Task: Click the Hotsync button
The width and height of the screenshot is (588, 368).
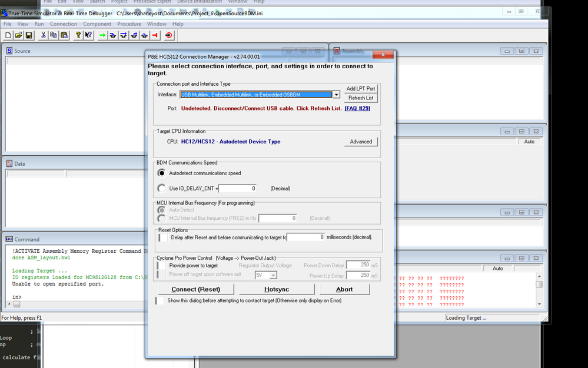Action: [277, 289]
